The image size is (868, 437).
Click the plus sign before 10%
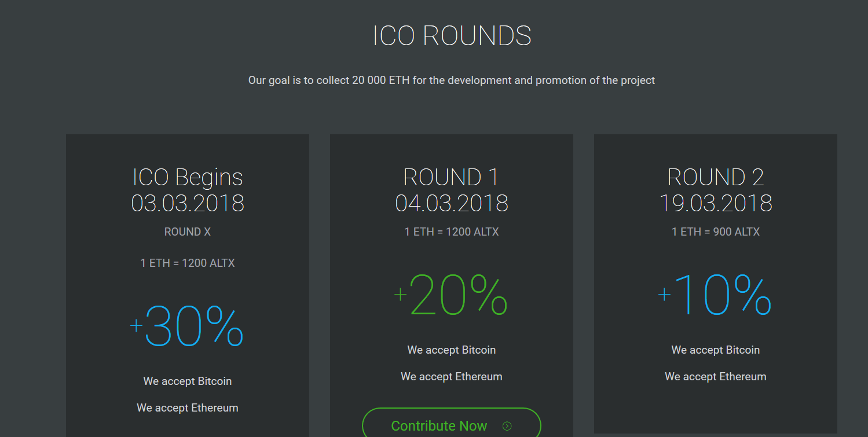coord(664,294)
